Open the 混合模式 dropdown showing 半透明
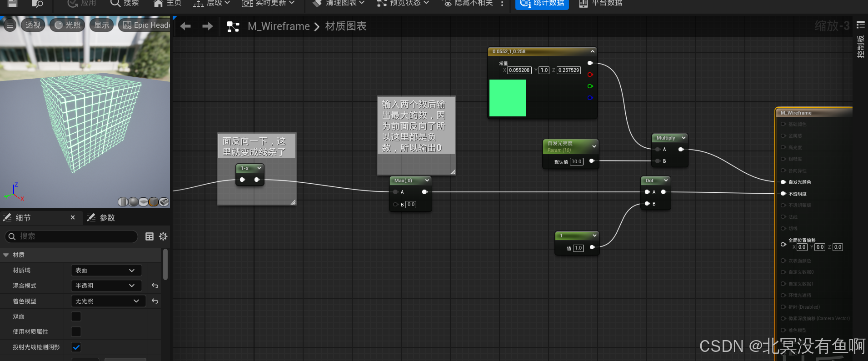868x361 pixels. click(x=106, y=286)
